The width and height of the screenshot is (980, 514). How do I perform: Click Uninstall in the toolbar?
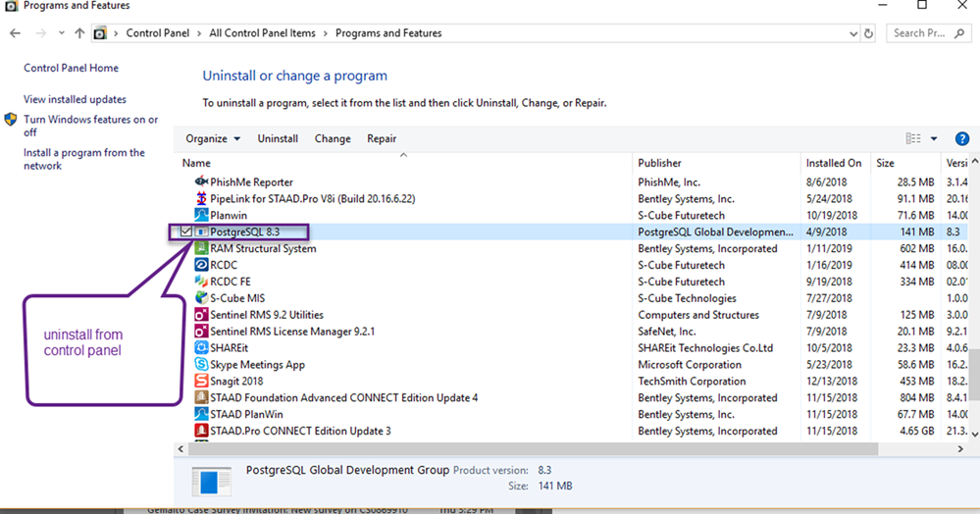(x=278, y=139)
